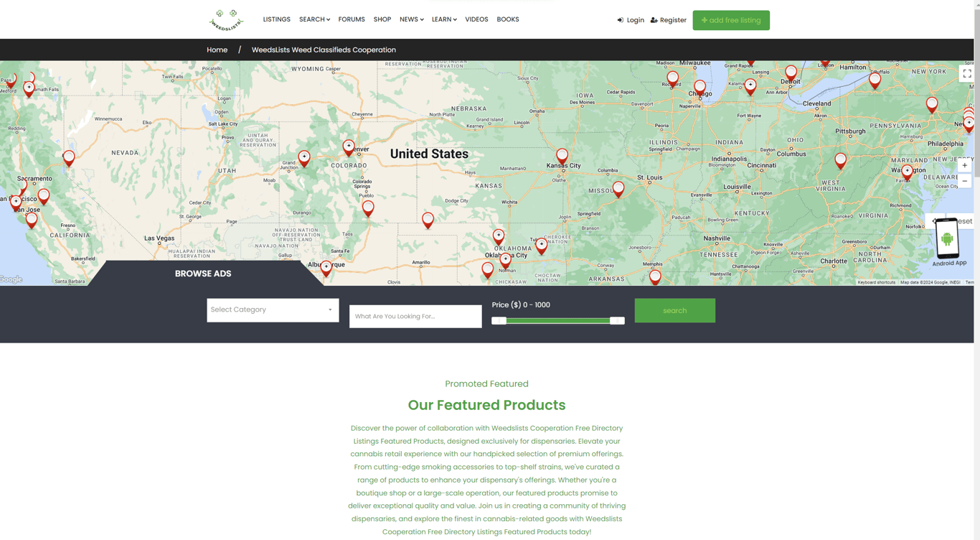Select the map pin at Rockford
980x540 pixels.
(x=672, y=79)
